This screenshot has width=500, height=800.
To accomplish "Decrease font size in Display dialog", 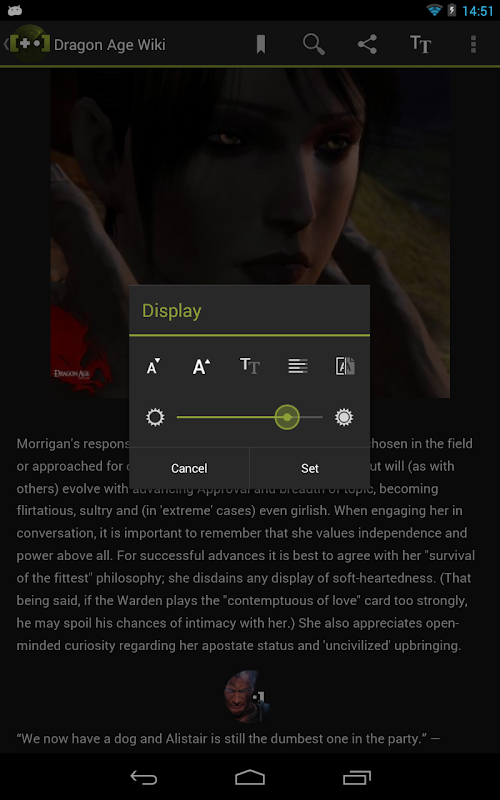I will click(x=153, y=366).
